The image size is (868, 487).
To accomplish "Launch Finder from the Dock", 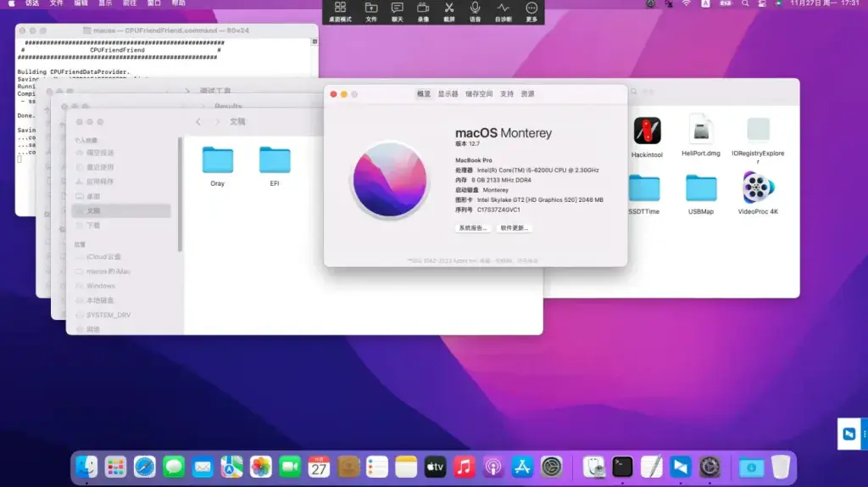I will [x=86, y=467].
